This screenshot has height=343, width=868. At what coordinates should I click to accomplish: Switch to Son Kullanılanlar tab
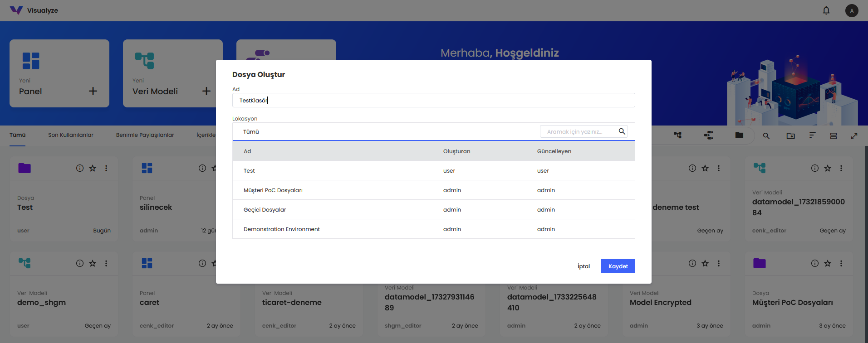(x=71, y=135)
